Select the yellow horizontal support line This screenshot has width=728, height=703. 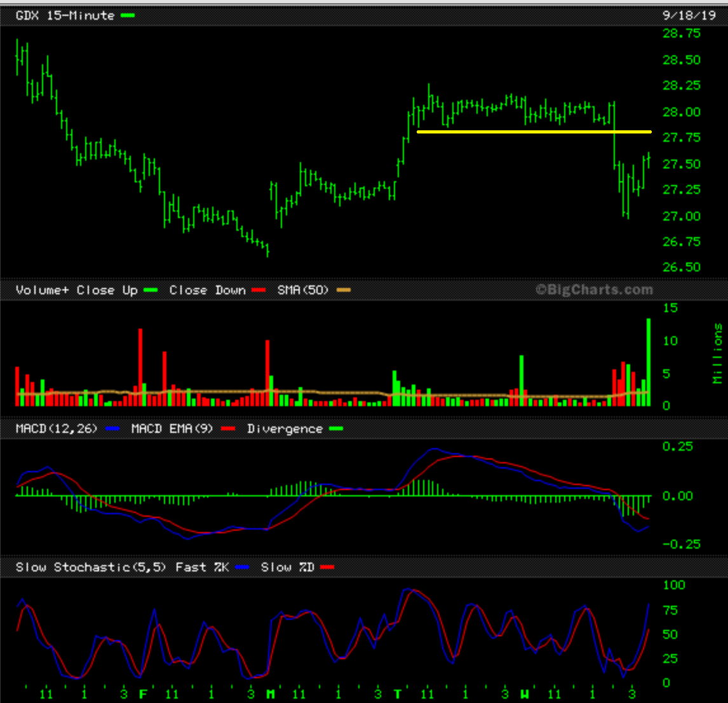coord(534,132)
